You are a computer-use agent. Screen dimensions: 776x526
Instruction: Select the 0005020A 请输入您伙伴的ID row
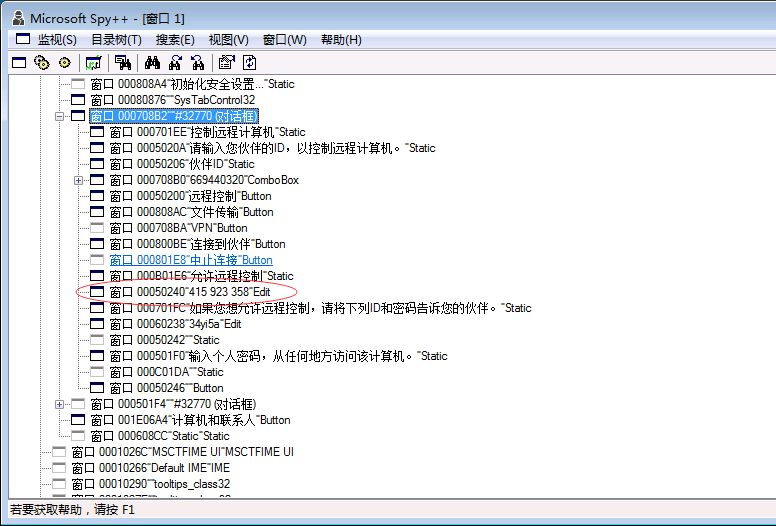click(x=272, y=148)
